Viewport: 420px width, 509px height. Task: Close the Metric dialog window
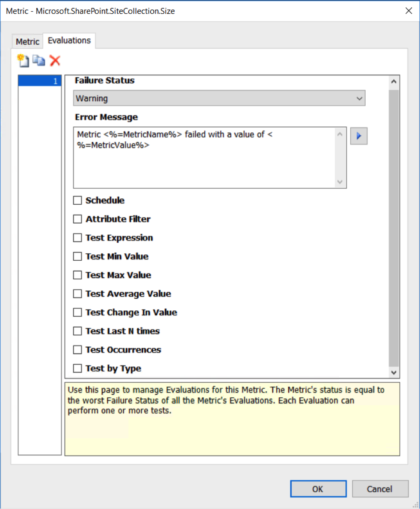[409, 11]
